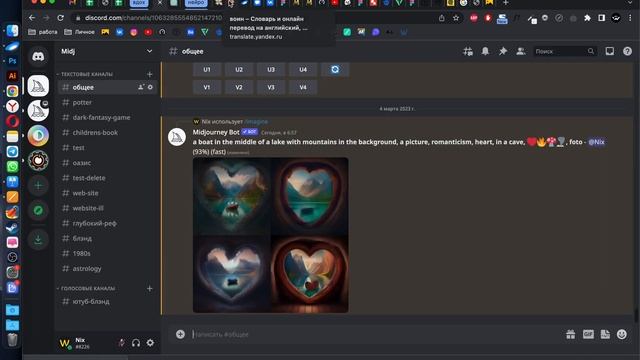Open Telegram from the dock

pyautogui.click(x=12, y=151)
